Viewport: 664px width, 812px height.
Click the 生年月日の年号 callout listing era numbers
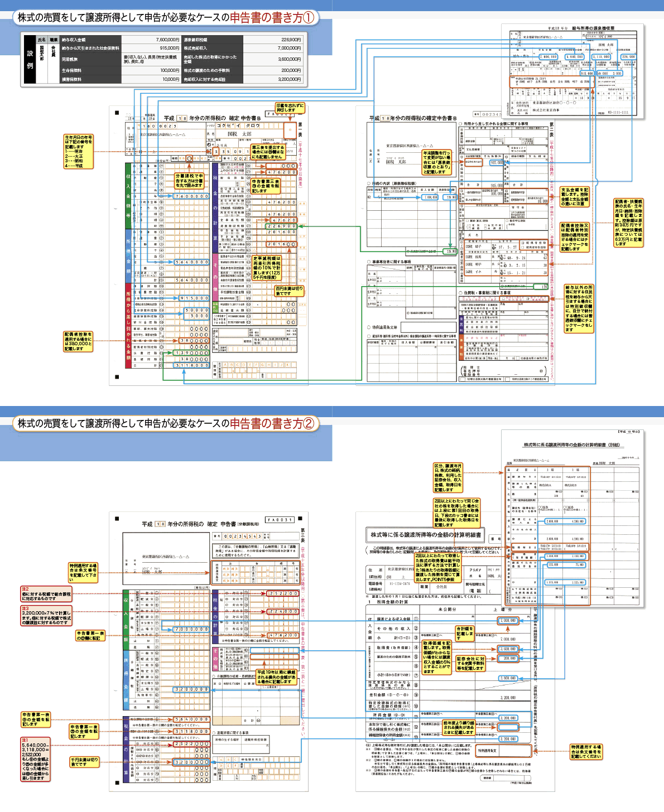[x=78, y=151]
